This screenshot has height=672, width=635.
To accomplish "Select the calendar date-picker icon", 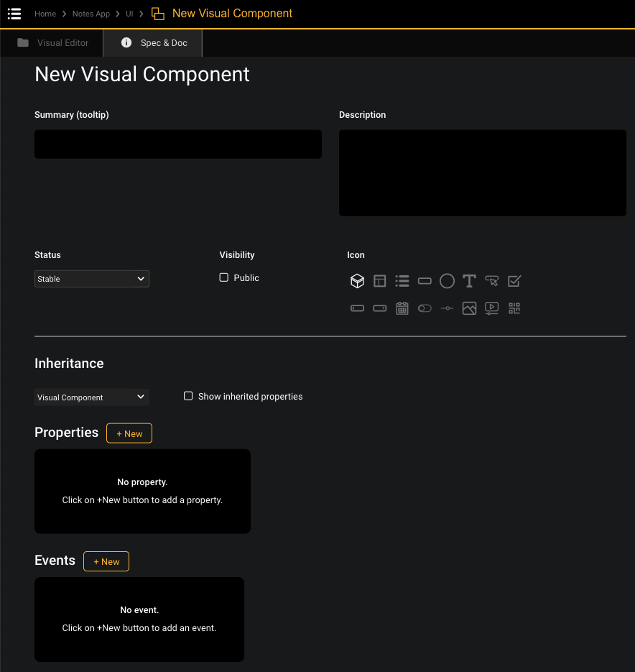I will (402, 308).
